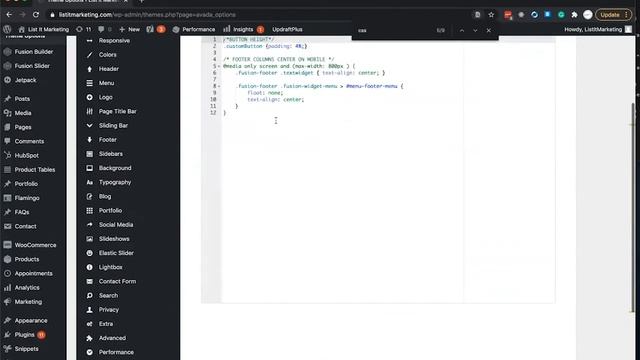Click the Appearance paintbrush icon

point(7,320)
